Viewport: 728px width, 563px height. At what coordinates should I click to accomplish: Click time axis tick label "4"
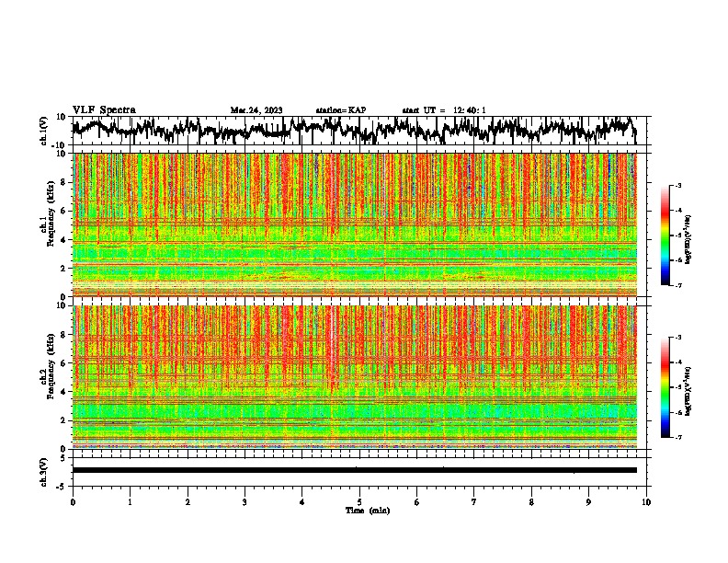click(x=302, y=502)
